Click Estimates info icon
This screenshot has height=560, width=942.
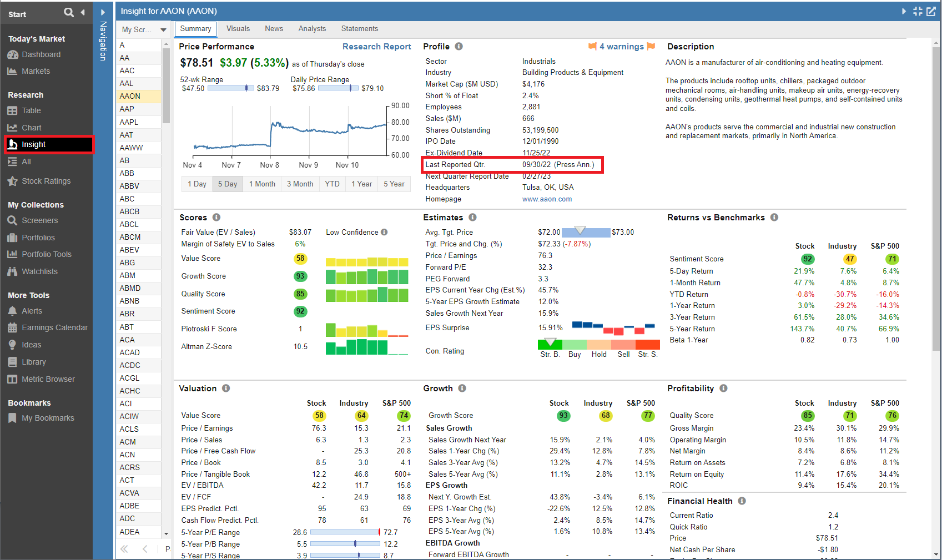(x=472, y=218)
